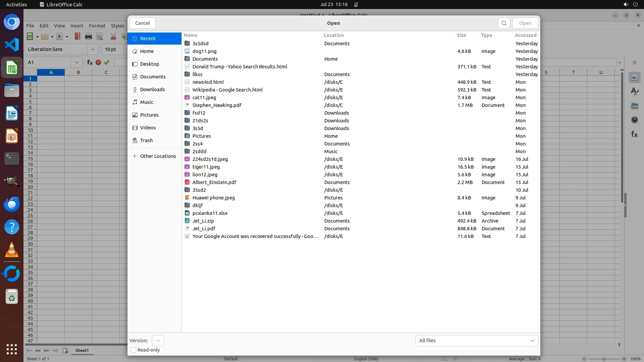Screen dimensions: 644x362
Task: Click the search icon in Open dialog
Action: 504,23
